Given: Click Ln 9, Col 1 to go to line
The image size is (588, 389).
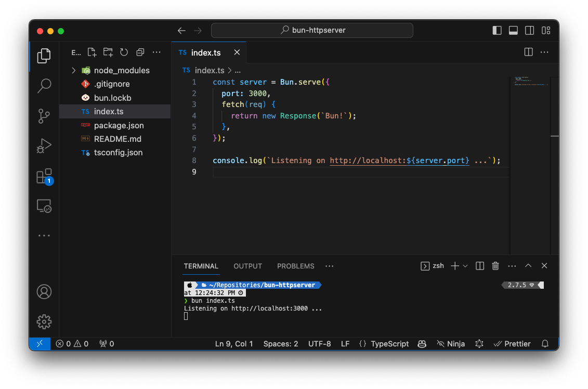Looking at the screenshot, I should point(233,344).
